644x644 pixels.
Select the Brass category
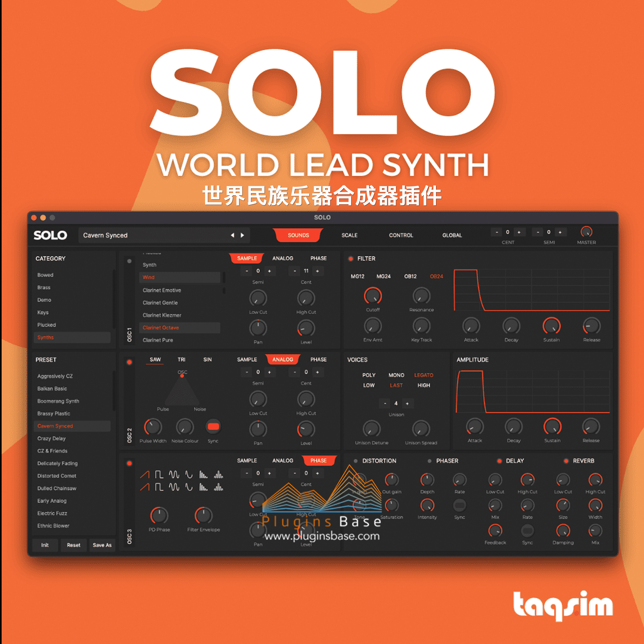coord(72,287)
